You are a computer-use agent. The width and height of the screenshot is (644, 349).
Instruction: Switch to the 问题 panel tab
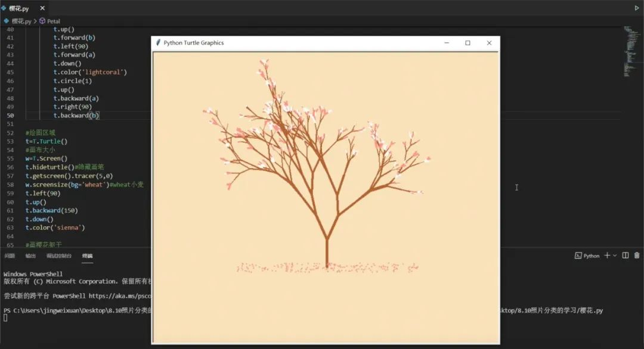(10, 255)
